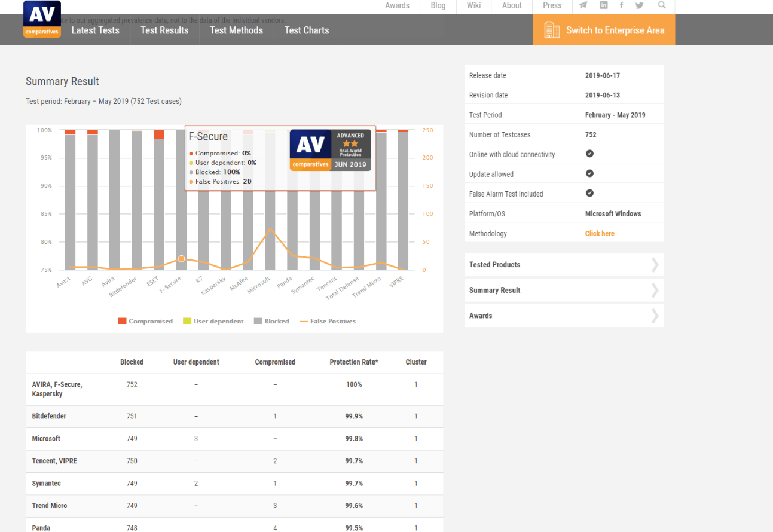Click the User dependent column header

pyautogui.click(x=196, y=362)
